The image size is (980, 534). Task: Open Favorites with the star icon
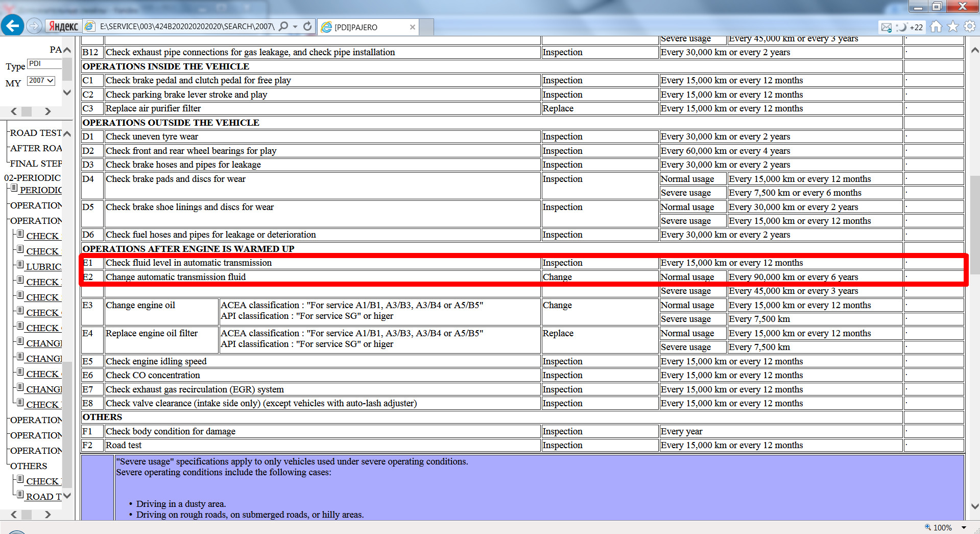coord(952,27)
